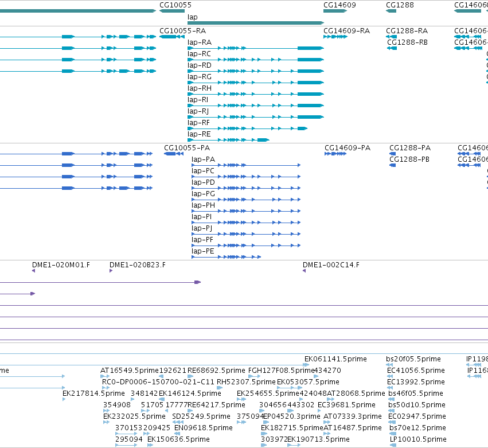This screenshot has height=448, width=488.
Task: Click the CG1288-RA transcript label
Action: (407, 31)
